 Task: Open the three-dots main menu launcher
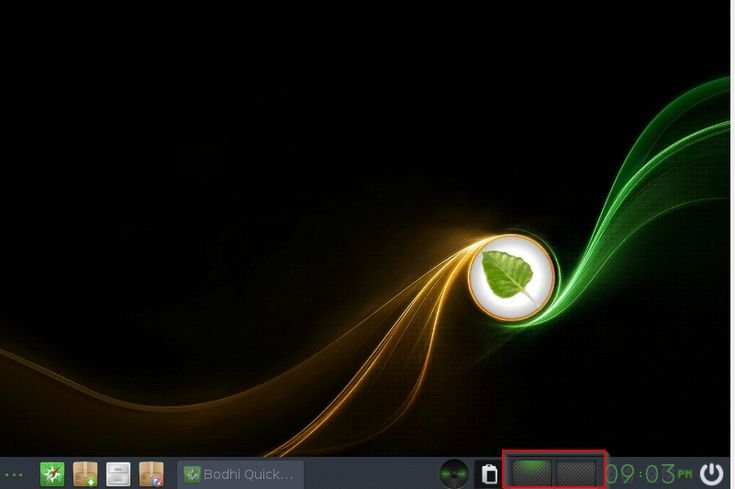(13, 473)
